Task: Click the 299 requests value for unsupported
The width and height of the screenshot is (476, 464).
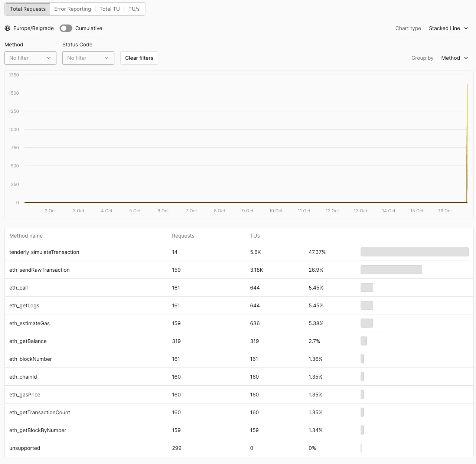Action: point(177,448)
